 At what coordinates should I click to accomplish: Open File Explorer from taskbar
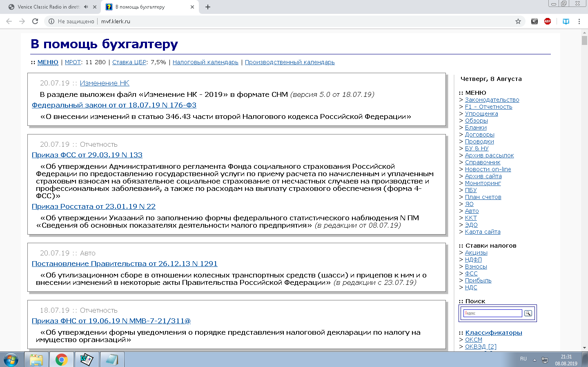36,360
